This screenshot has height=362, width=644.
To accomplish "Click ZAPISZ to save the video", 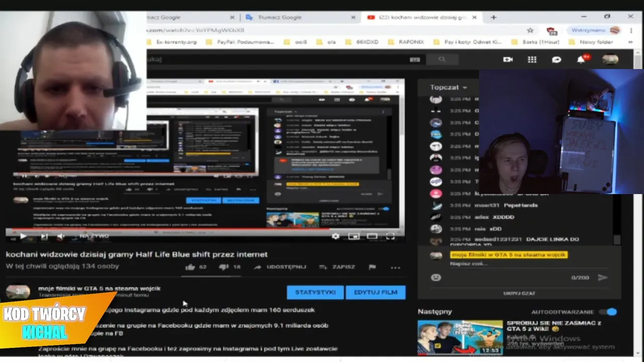I will 338,267.
